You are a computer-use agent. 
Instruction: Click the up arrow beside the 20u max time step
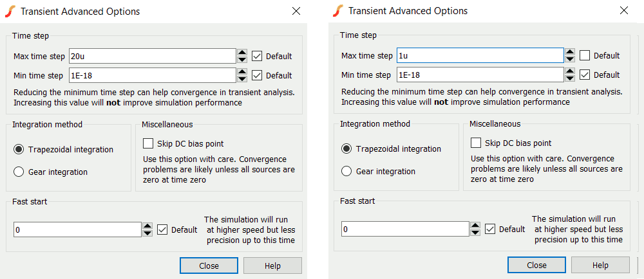[x=242, y=53]
